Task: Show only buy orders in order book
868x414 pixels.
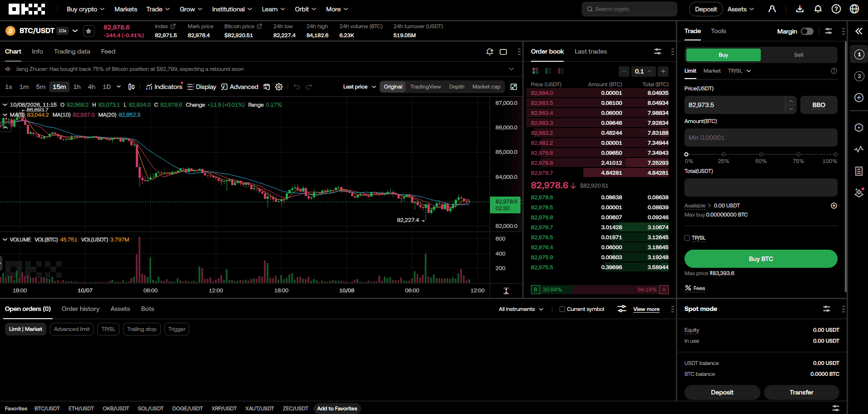Action: 548,71
